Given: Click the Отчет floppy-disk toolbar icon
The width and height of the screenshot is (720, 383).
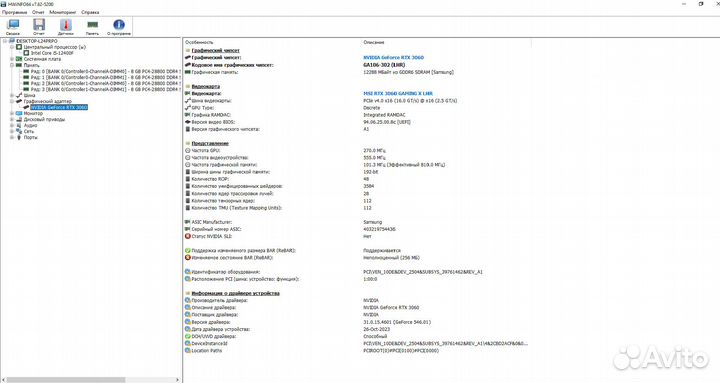Looking at the screenshot, I should [x=39, y=27].
